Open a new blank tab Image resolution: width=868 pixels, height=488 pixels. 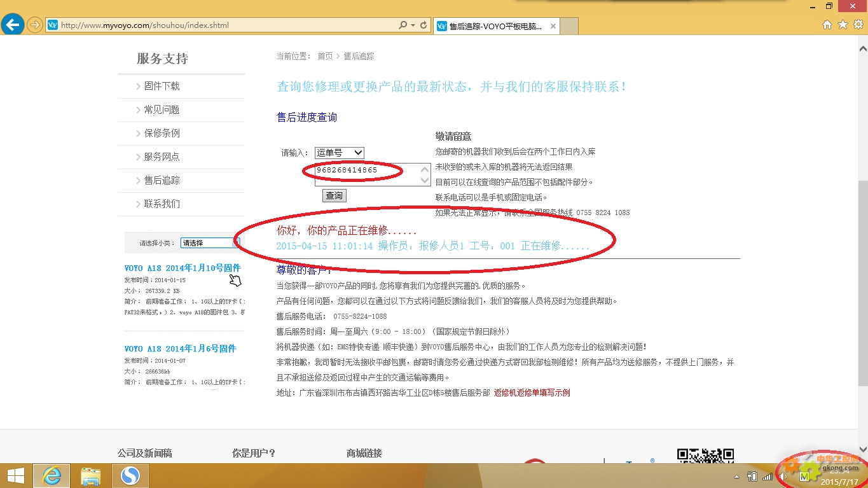[x=570, y=27]
